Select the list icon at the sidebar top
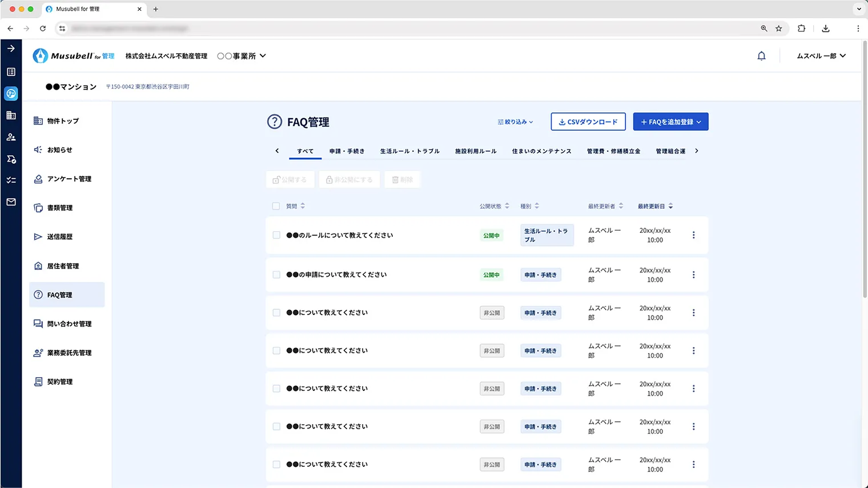 (x=10, y=71)
